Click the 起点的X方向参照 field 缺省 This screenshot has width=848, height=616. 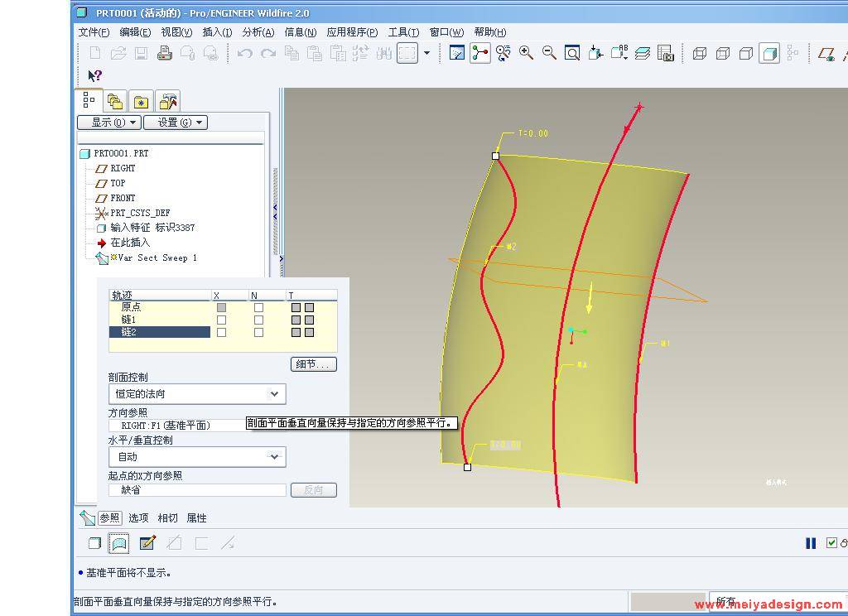pyautogui.click(x=197, y=490)
